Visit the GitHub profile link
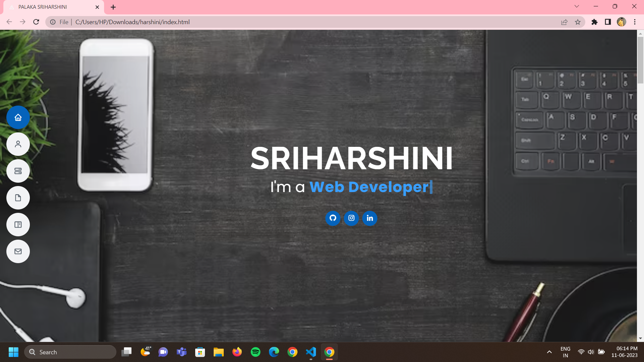Viewport: 644px width, 362px height. coord(333,218)
